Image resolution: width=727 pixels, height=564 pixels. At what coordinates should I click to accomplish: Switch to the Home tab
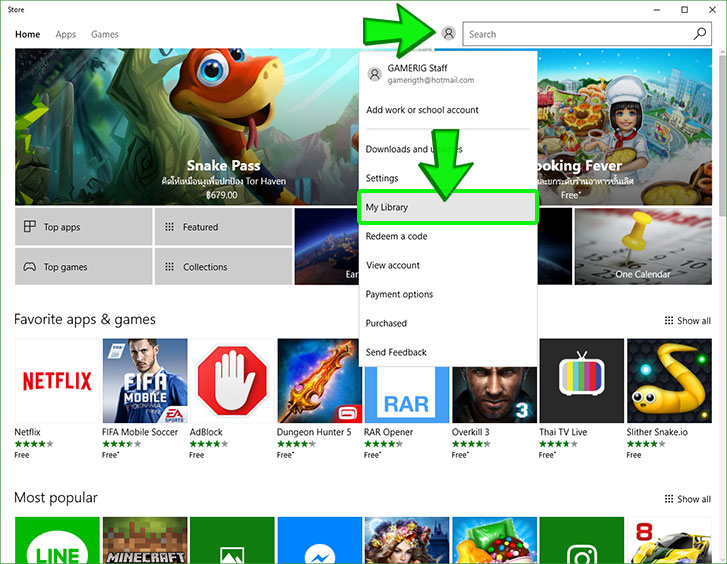pyautogui.click(x=27, y=34)
